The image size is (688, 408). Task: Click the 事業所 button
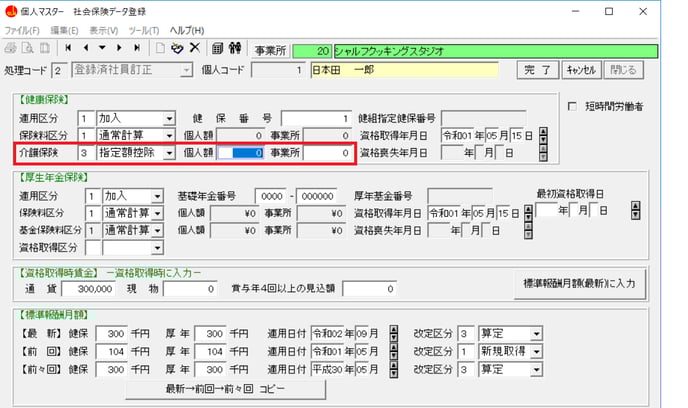[x=270, y=51]
